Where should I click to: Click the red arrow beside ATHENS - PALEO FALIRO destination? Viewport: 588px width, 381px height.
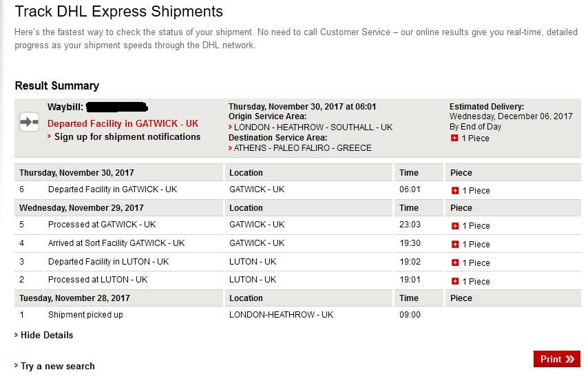point(230,148)
